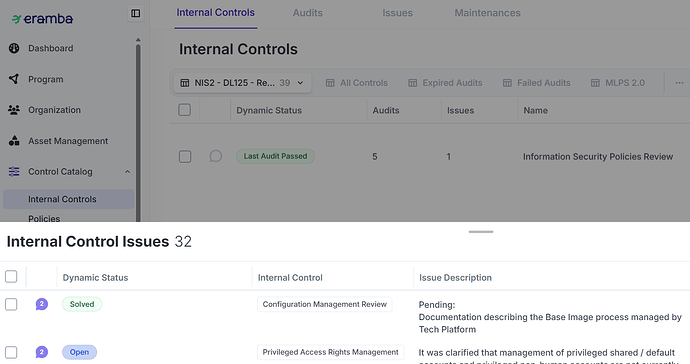Click the table icon beside All Controls
The height and width of the screenshot is (364, 690).
click(x=330, y=83)
